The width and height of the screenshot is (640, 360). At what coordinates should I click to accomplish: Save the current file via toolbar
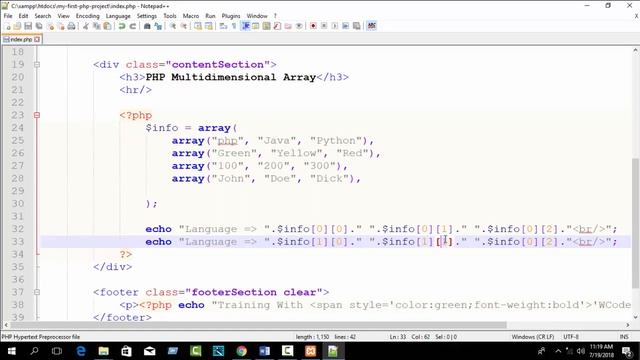pos(28,26)
